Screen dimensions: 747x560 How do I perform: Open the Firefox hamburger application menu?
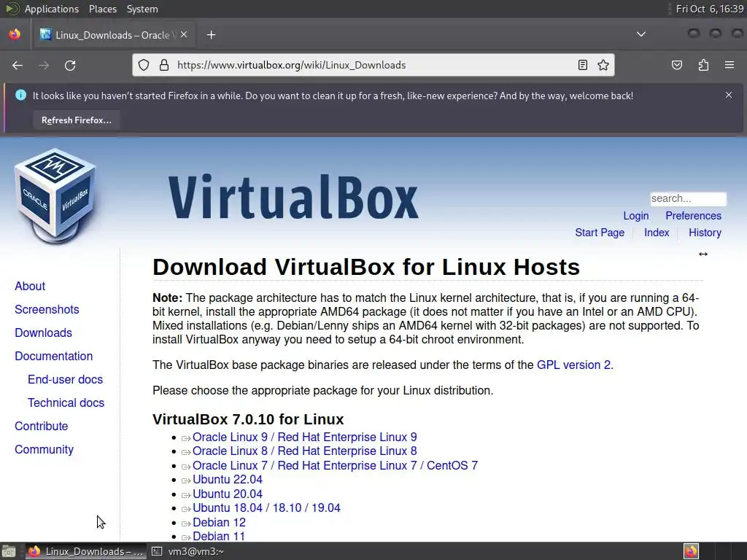(x=729, y=65)
